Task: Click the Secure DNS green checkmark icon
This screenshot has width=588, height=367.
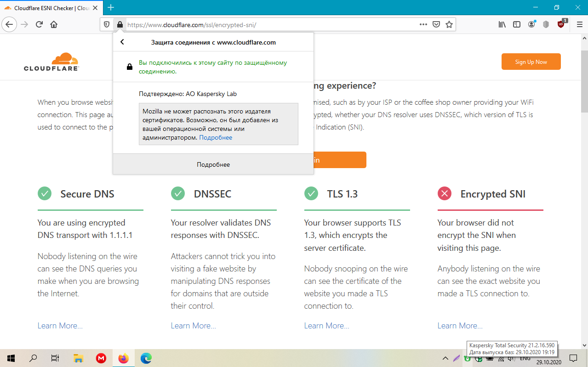Action: coord(45,193)
